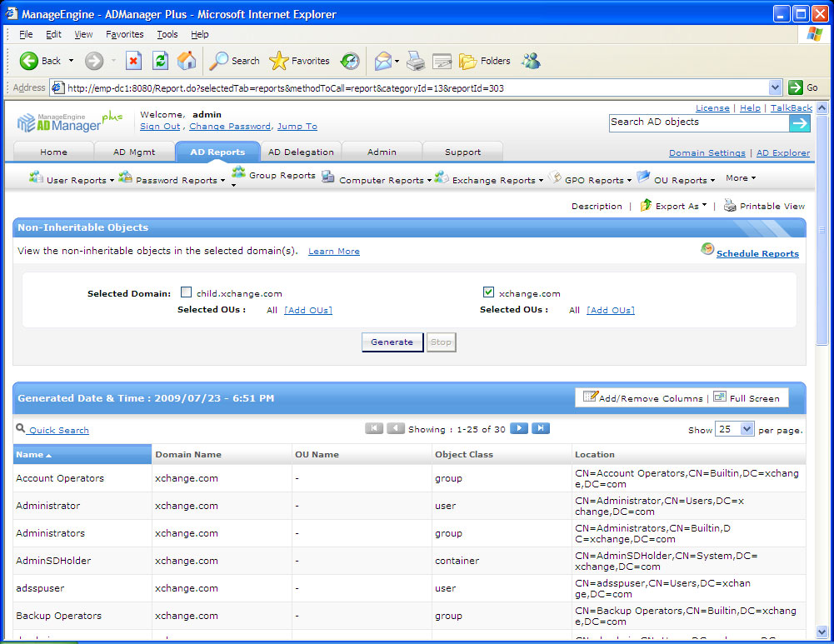This screenshot has width=834, height=644.
Task: Open the Back button history arrow
Action: click(x=72, y=61)
